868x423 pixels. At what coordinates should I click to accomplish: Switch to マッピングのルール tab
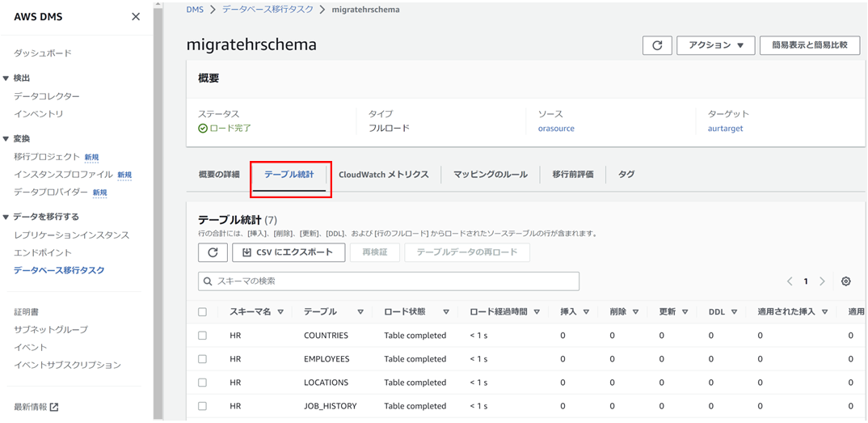click(x=490, y=175)
